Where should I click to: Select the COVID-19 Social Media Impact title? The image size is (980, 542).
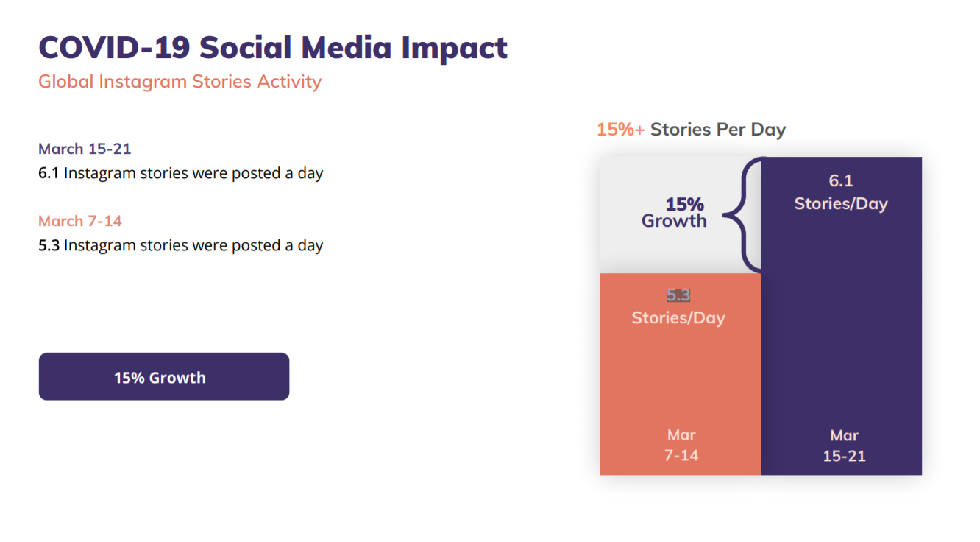tap(273, 47)
